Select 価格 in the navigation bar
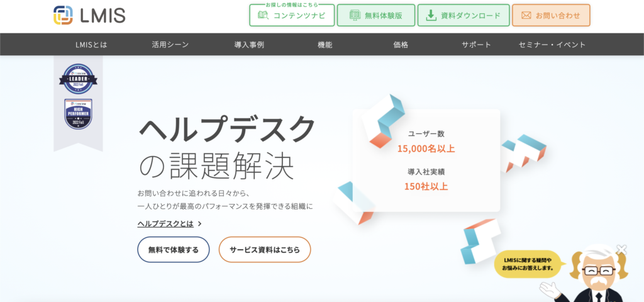 (x=401, y=45)
